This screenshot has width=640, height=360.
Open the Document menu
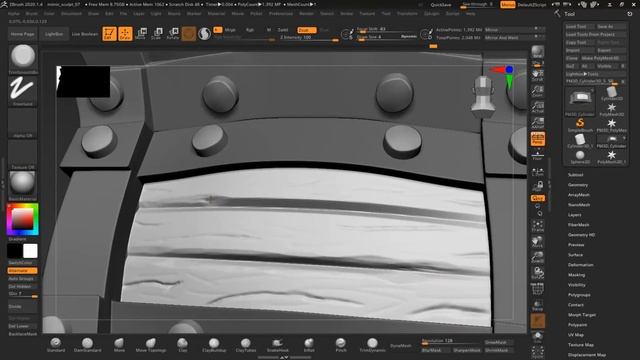coord(71,13)
